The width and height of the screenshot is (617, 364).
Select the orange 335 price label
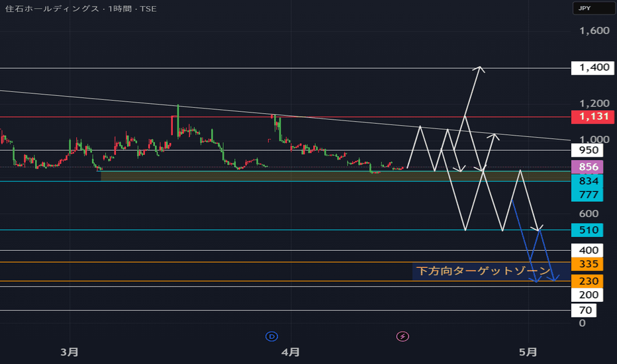[587, 263]
